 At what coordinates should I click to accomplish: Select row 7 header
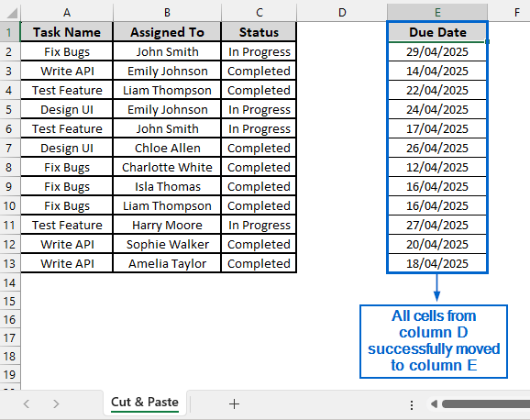[9, 148]
